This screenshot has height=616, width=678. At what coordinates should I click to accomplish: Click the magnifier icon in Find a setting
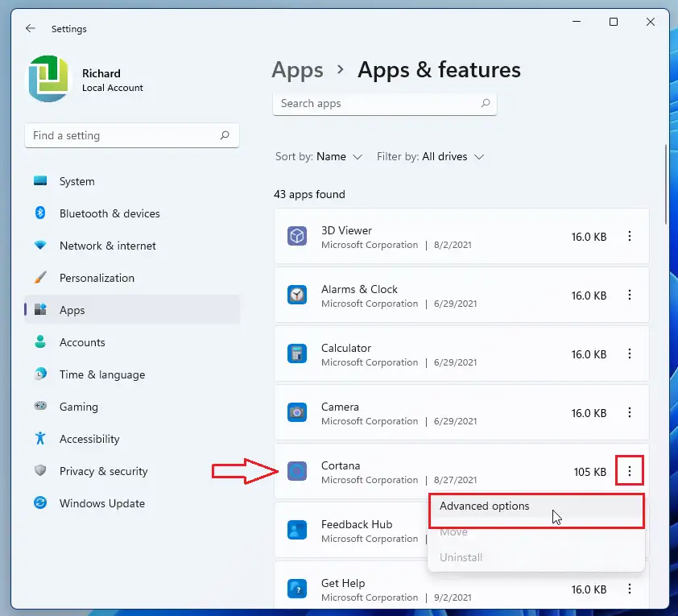(x=225, y=135)
